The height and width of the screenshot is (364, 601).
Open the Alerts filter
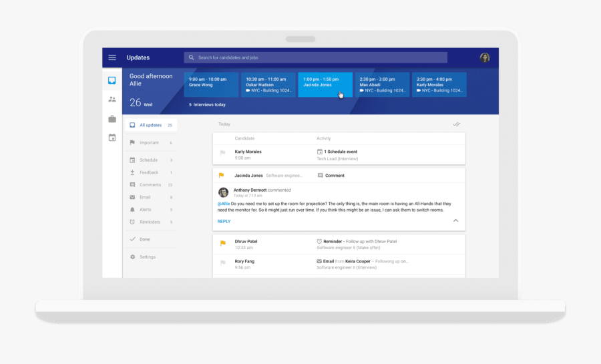click(151, 210)
